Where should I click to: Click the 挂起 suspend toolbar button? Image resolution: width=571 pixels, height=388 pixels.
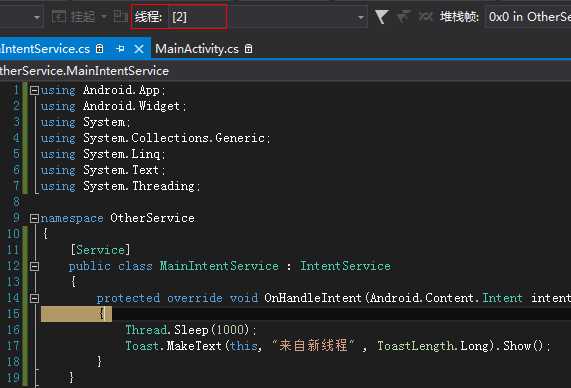[x=74, y=17]
